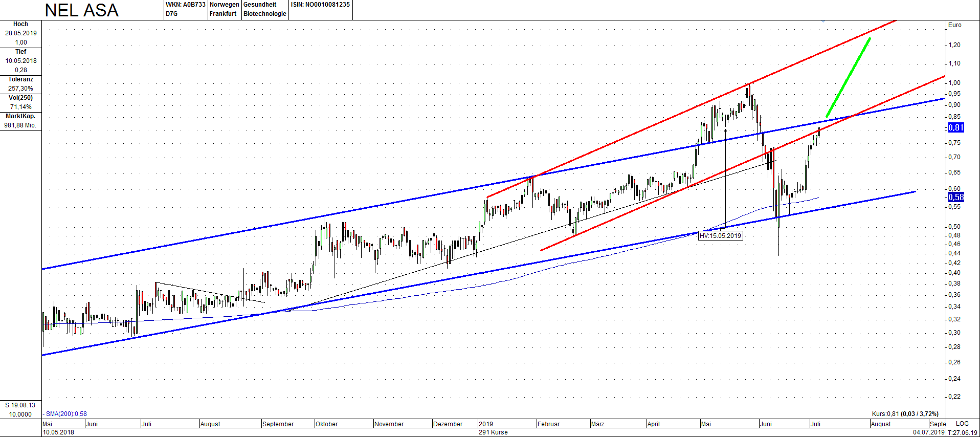Click the 0,36 price axis label
Image resolution: width=980 pixels, height=437 pixels.
(x=954, y=295)
